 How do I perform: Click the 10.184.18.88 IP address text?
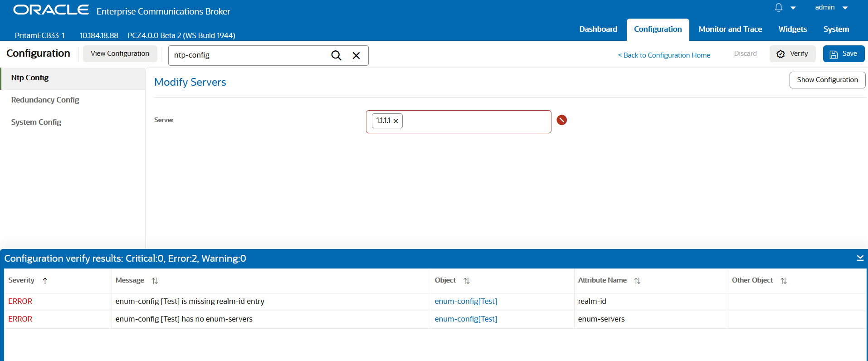[99, 35]
